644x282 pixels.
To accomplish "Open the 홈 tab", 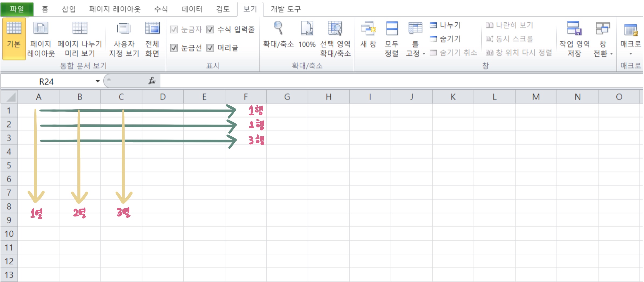I will (45, 9).
